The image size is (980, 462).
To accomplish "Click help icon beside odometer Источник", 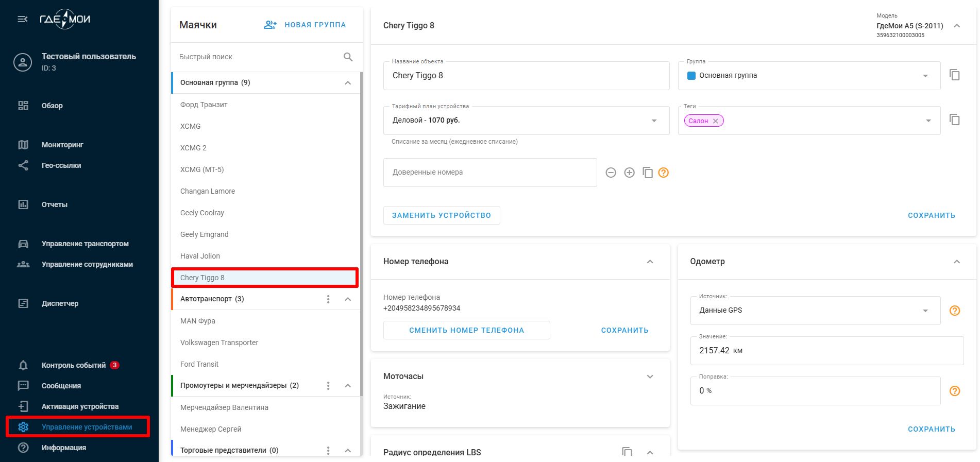I will tap(954, 311).
